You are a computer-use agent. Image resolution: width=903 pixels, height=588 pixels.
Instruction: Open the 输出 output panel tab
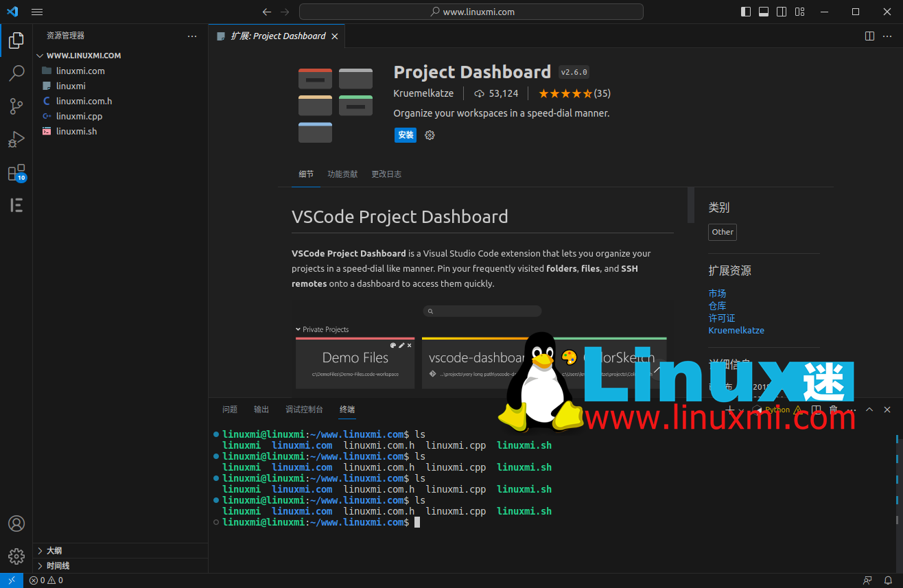point(261,410)
